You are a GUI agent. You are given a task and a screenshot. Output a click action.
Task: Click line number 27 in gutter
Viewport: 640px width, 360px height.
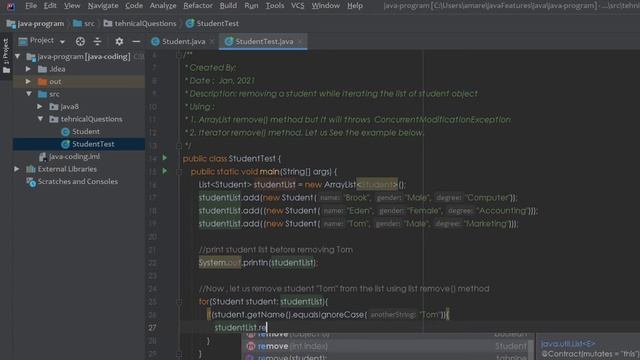(x=152, y=328)
